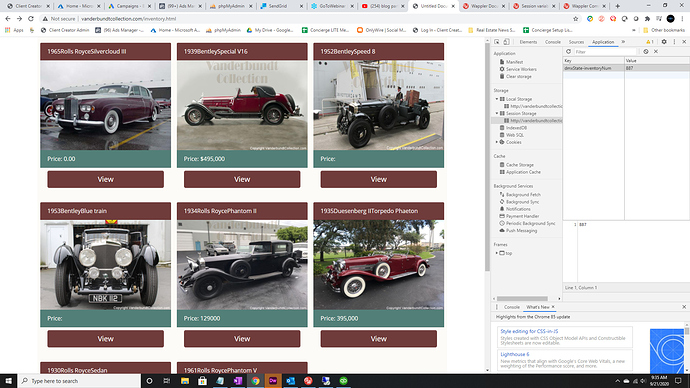Refresh the storage table in DevTools
This screenshot has height=388, width=690.
click(568, 51)
